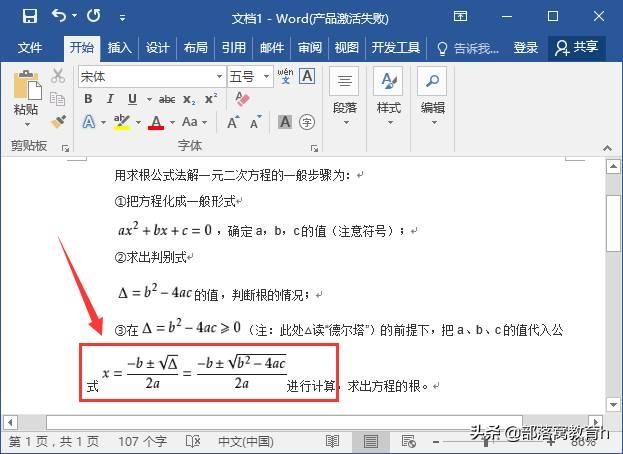This screenshot has width=623, height=454.
Task: Click the 共享 share button
Action: (x=577, y=48)
